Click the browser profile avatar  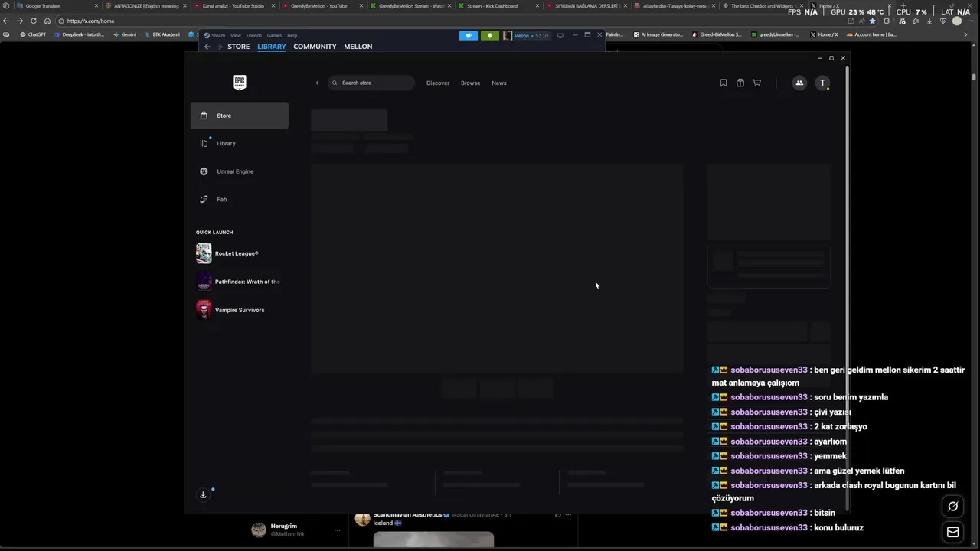[957, 21]
